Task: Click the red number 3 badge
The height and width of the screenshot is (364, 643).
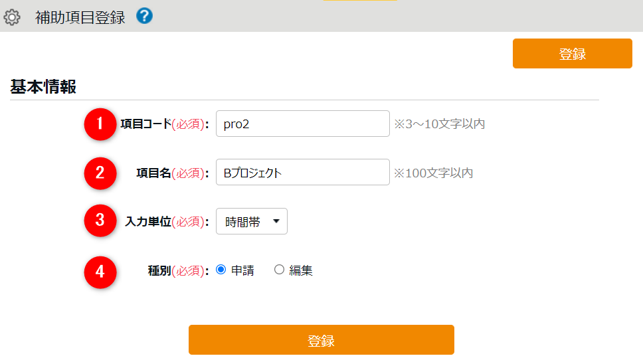Action: tap(100, 221)
